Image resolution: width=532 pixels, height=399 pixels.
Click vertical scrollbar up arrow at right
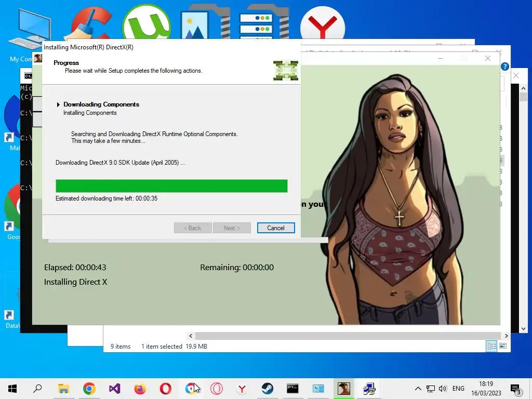point(524,88)
